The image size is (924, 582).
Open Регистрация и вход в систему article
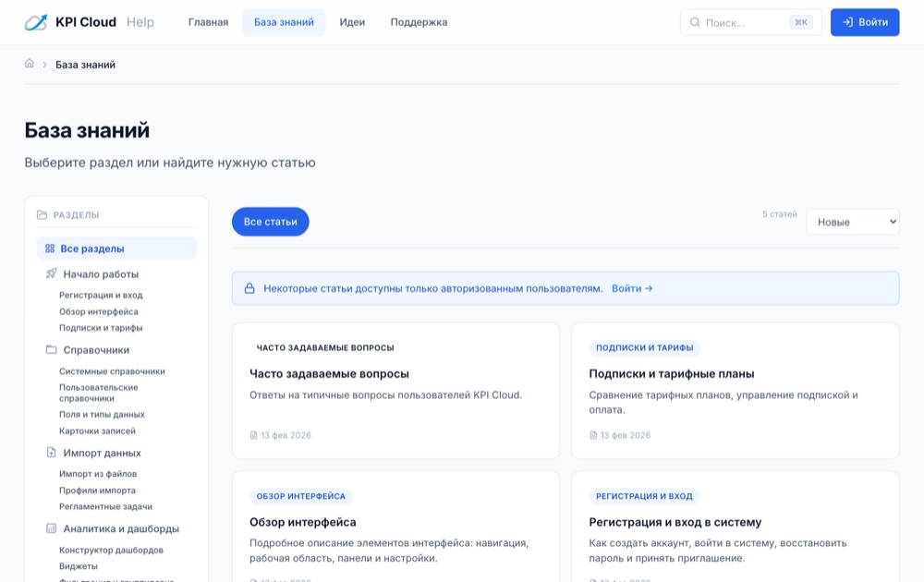click(x=675, y=522)
